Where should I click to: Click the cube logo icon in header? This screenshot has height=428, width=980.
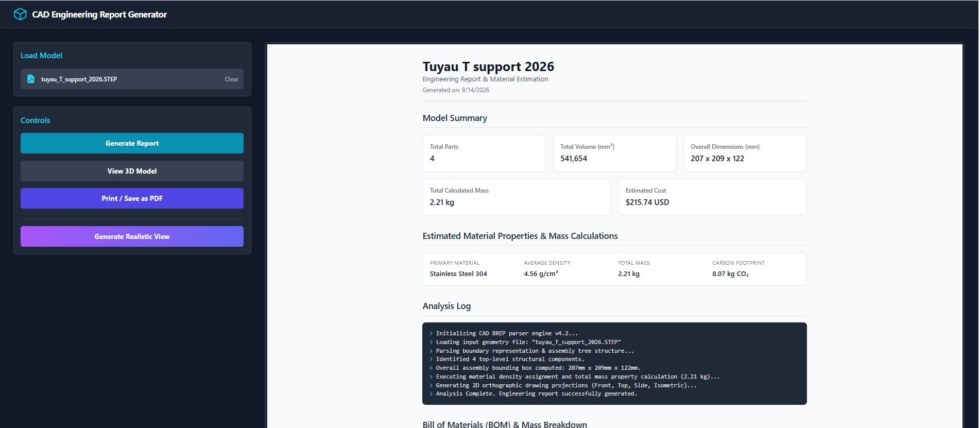pos(20,14)
